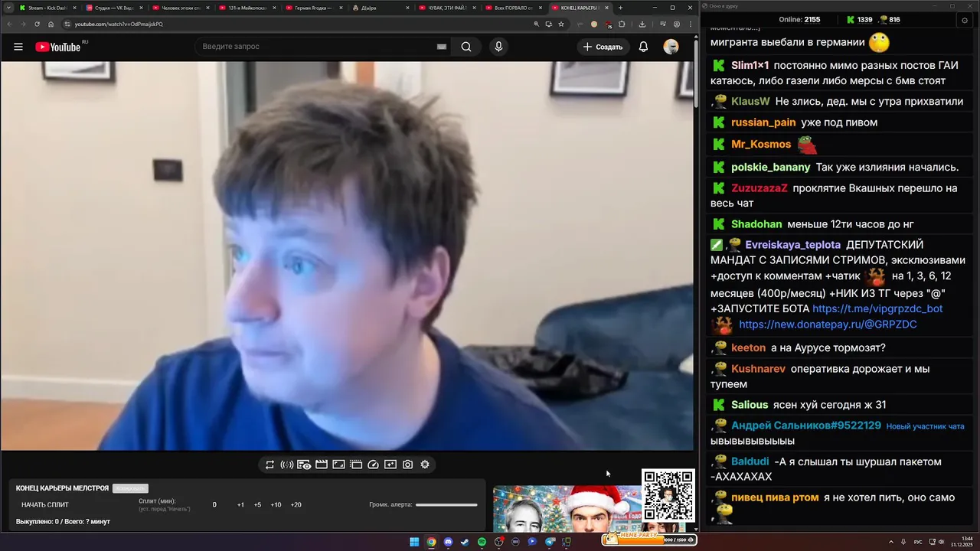Screen dimensions: 980x551
Task: Click the broadcast signal icon under the video
Action: pyautogui.click(x=287, y=465)
